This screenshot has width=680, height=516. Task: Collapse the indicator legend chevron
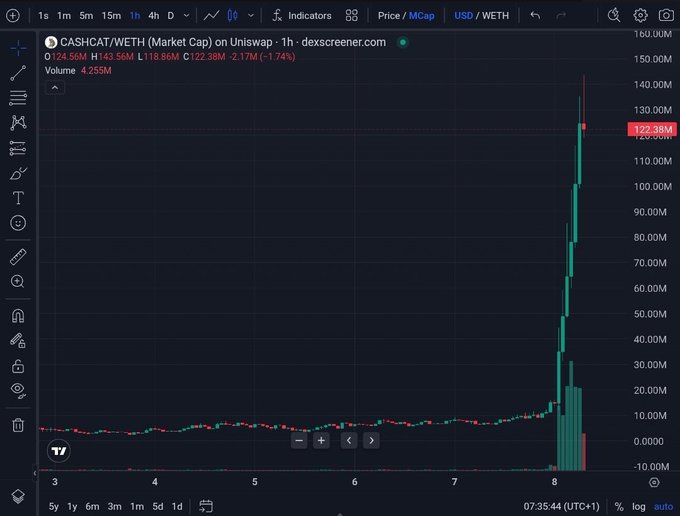click(55, 88)
